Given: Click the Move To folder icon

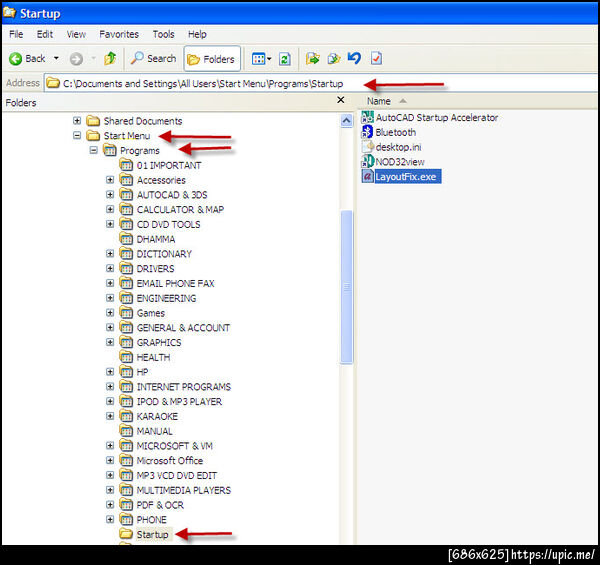Looking at the screenshot, I should 313,59.
